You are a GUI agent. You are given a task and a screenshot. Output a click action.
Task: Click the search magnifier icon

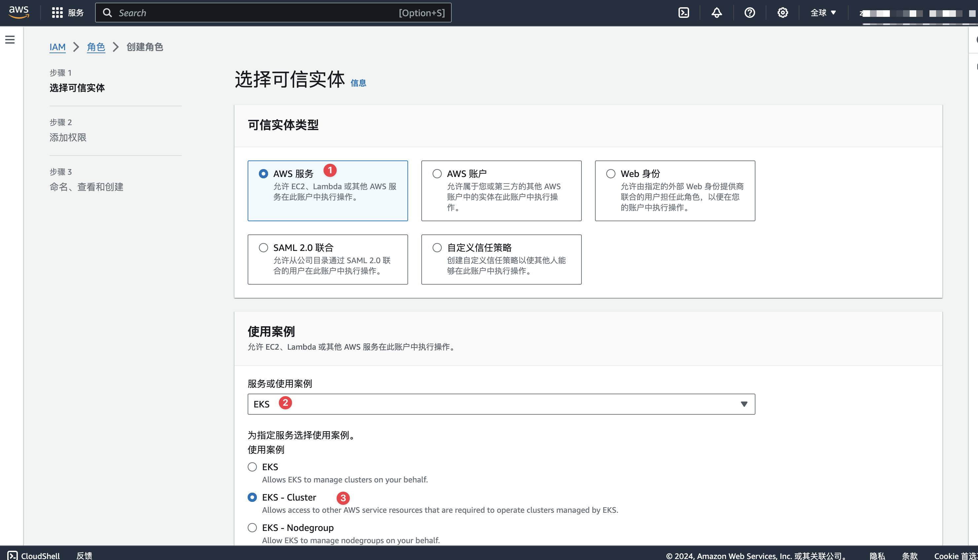(x=107, y=13)
